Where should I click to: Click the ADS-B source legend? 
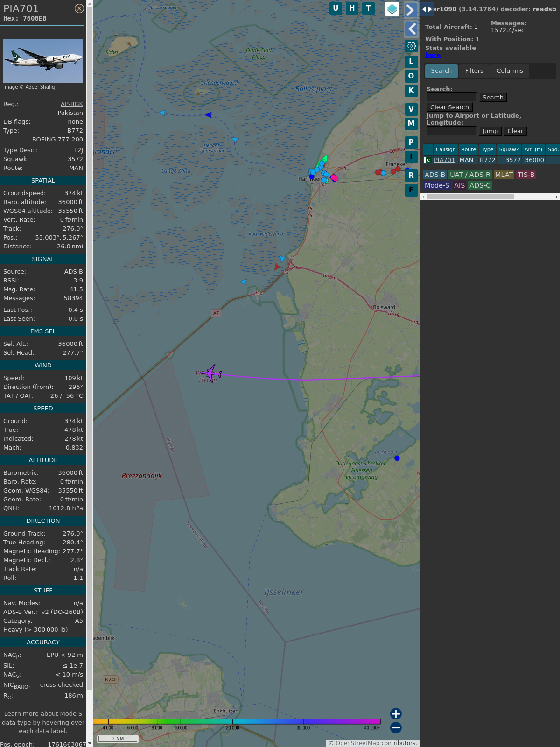[435, 175]
